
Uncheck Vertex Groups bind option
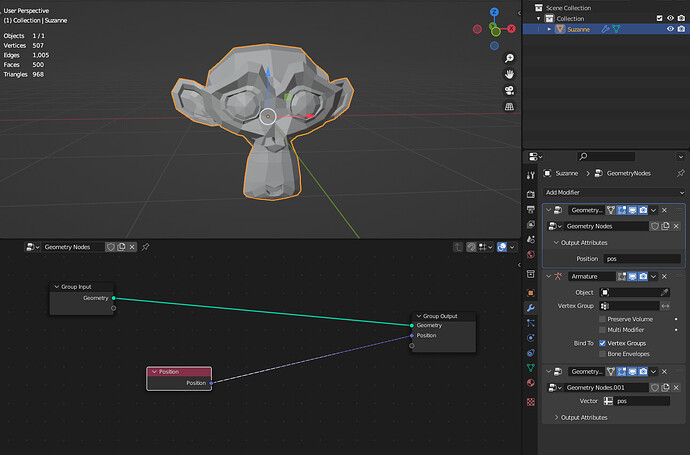coord(602,343)
